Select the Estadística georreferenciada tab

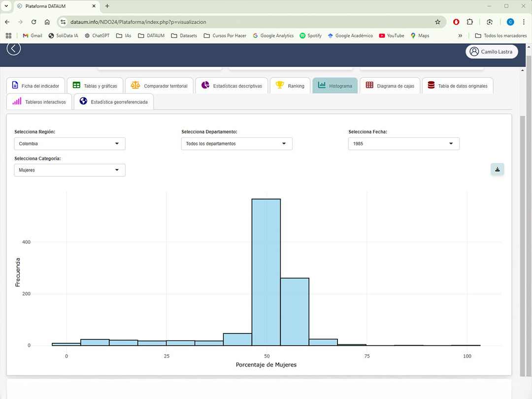pos(114,102)
